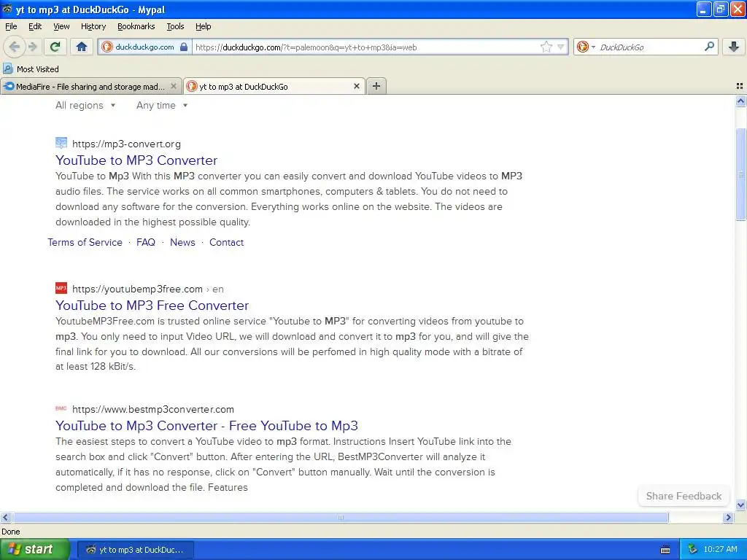Go forward using the forward arrow button
Screen dimensions: 747x560
point(32,47)
